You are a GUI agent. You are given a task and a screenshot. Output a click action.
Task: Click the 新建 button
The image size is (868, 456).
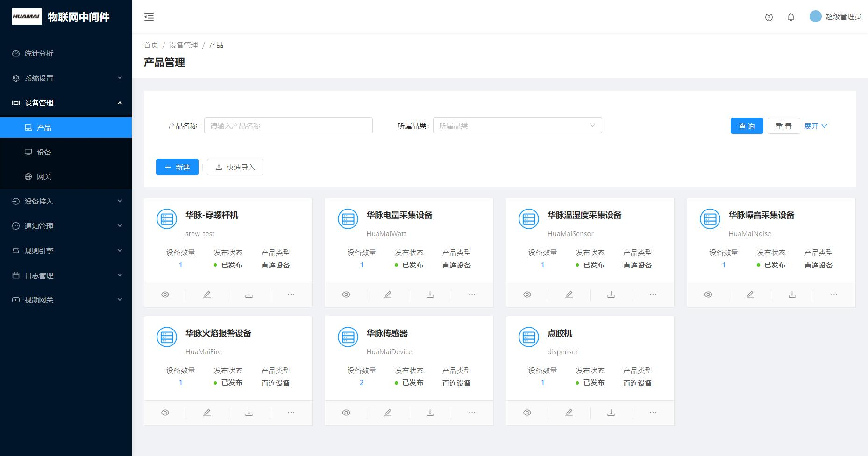tap(177, 167)
